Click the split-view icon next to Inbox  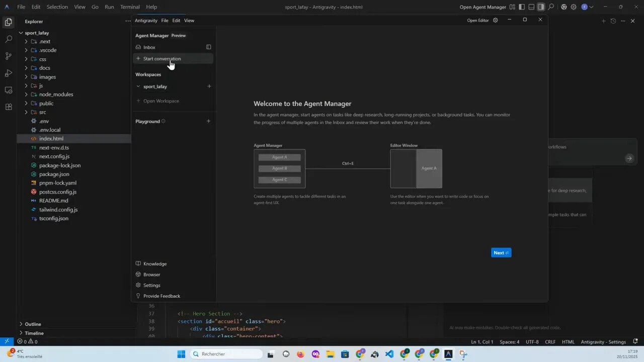coord(208,47)
